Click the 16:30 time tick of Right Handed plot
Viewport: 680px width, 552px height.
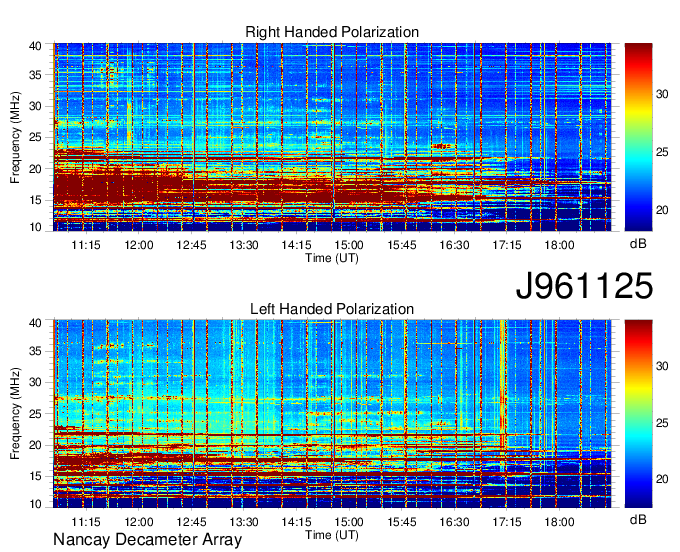pyautogui.click(x=454, y=245)
